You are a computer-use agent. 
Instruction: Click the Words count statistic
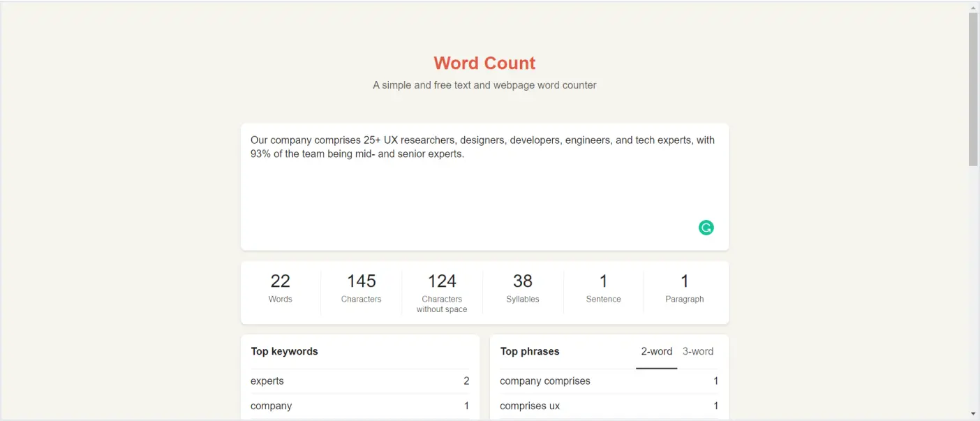[281, 288]
